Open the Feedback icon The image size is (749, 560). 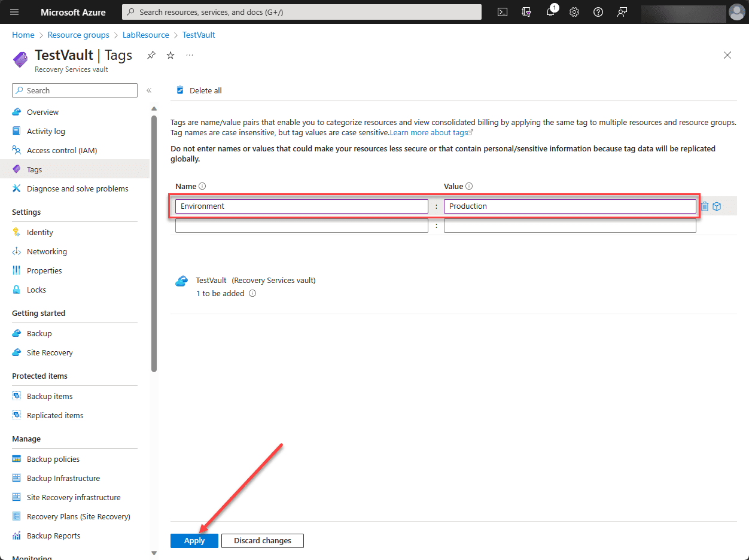click(622, 12)
